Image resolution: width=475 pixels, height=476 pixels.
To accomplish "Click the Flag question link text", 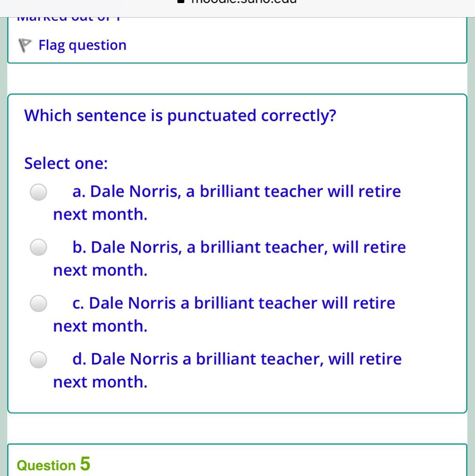I will pyautogui.click(x=82, y=45).
